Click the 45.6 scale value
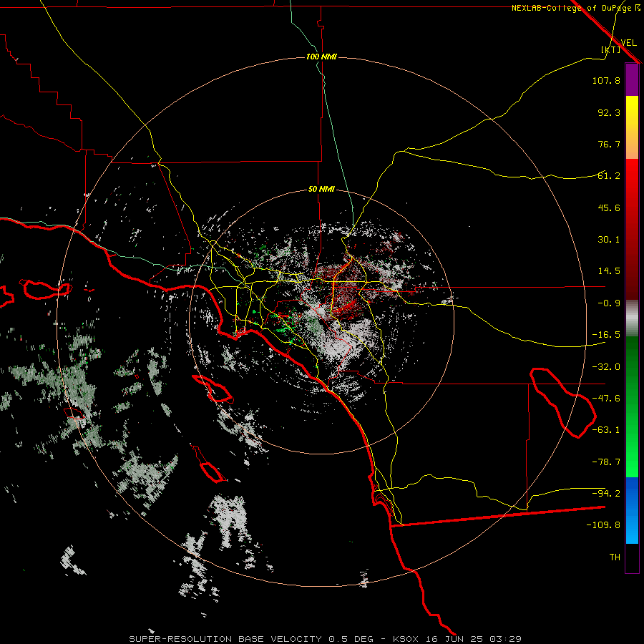Viewport: 644px width, 644px height. point(609,208)
